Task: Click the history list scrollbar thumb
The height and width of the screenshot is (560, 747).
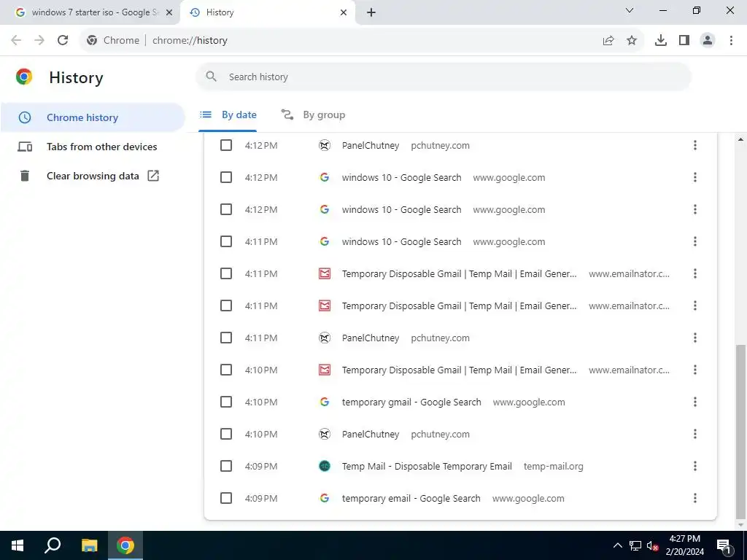Action: [x=740, y=431]
